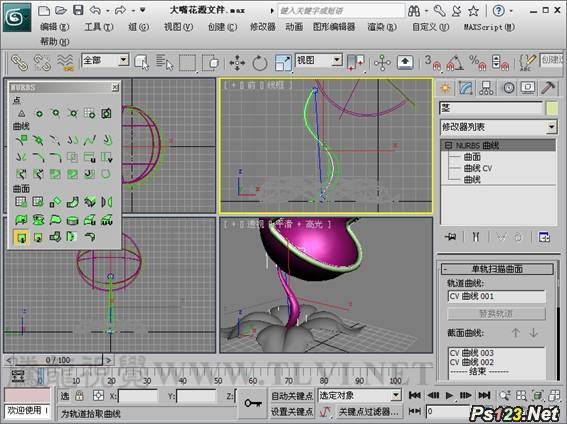The image size is (567, 424).
Task: Select the 曲线 CV sub-object level
Action: coord(478,168)
